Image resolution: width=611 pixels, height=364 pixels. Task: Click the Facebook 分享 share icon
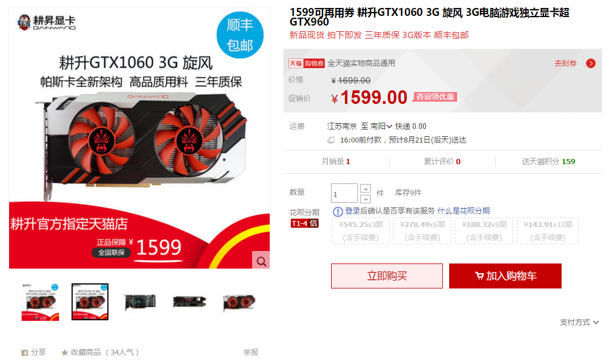[x=24, y=353]
